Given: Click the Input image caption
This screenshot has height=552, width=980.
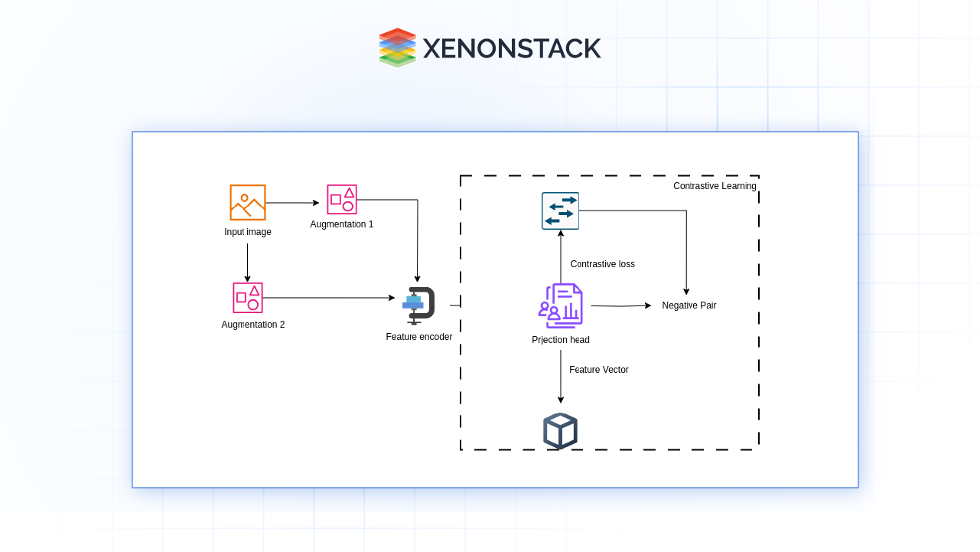Looking at the screenshot, I should click(248, 232).
